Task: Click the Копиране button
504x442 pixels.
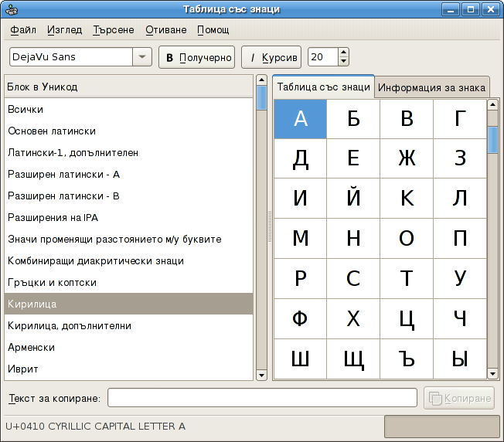Action: coord(459,398)
